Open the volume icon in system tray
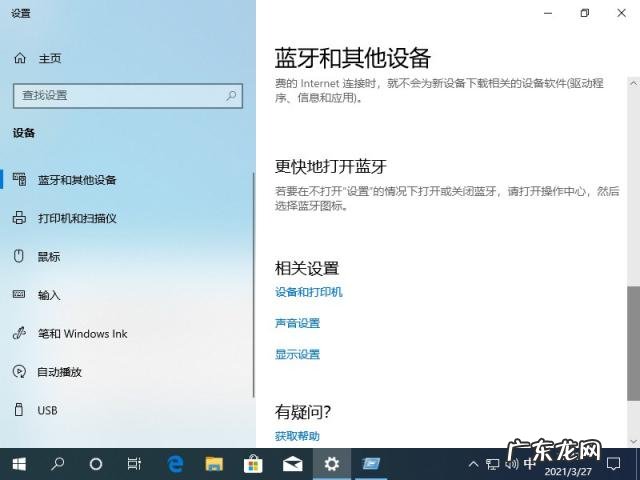640x480 pixels. pyautogui.click(x=511, y=464)
